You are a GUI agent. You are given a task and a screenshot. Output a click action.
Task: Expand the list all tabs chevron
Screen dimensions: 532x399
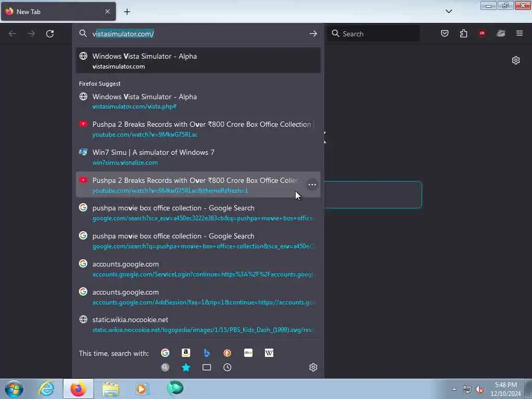[x=448, y=11]
